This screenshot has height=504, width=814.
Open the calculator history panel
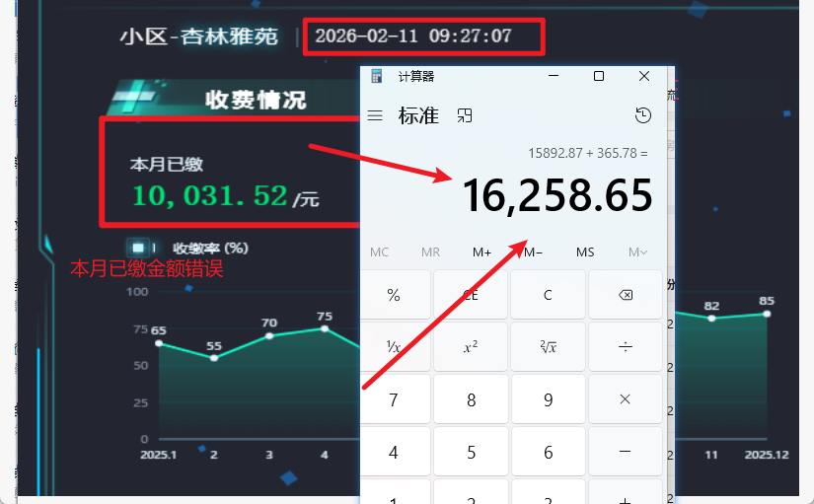pyautogui.click(x=643, y=115)
